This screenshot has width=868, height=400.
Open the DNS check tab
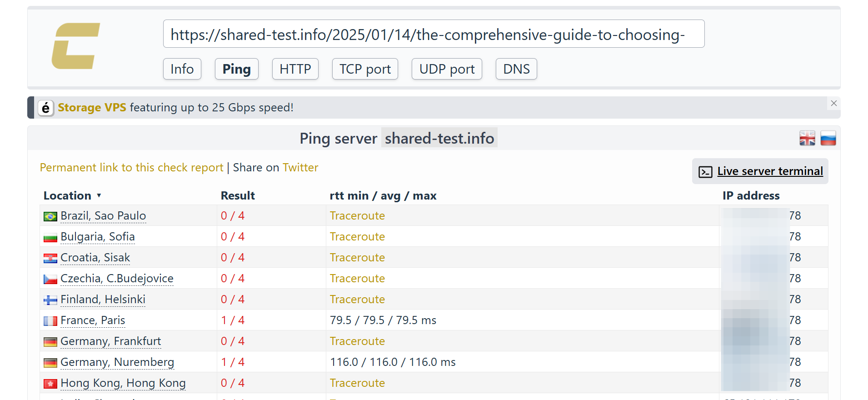coord(516,69)
